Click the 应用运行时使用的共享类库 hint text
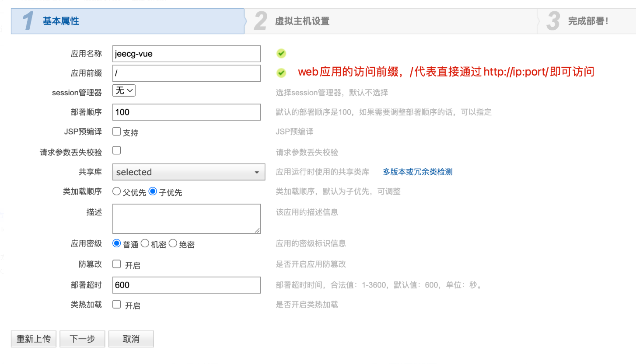 tap(322, 172)
